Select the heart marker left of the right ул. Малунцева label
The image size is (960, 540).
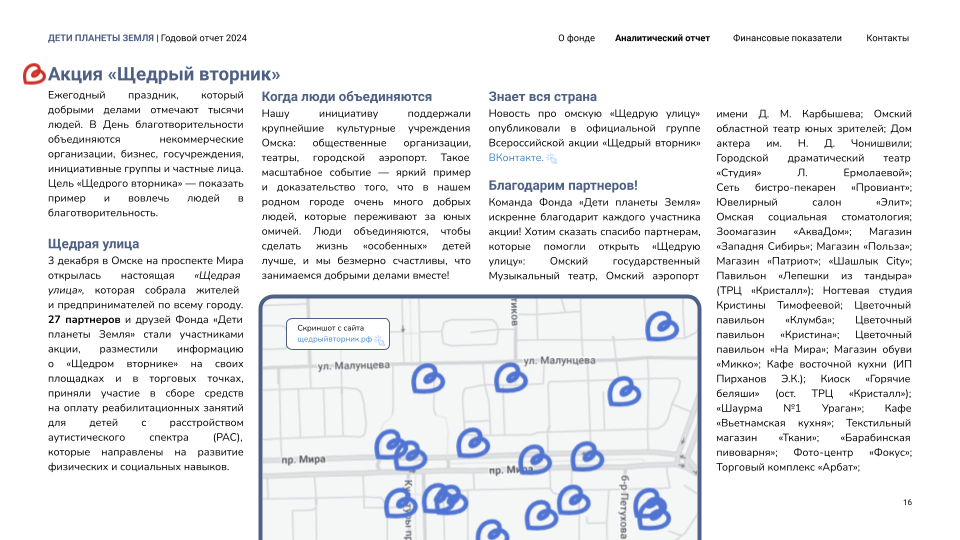[x=511, y=377]
